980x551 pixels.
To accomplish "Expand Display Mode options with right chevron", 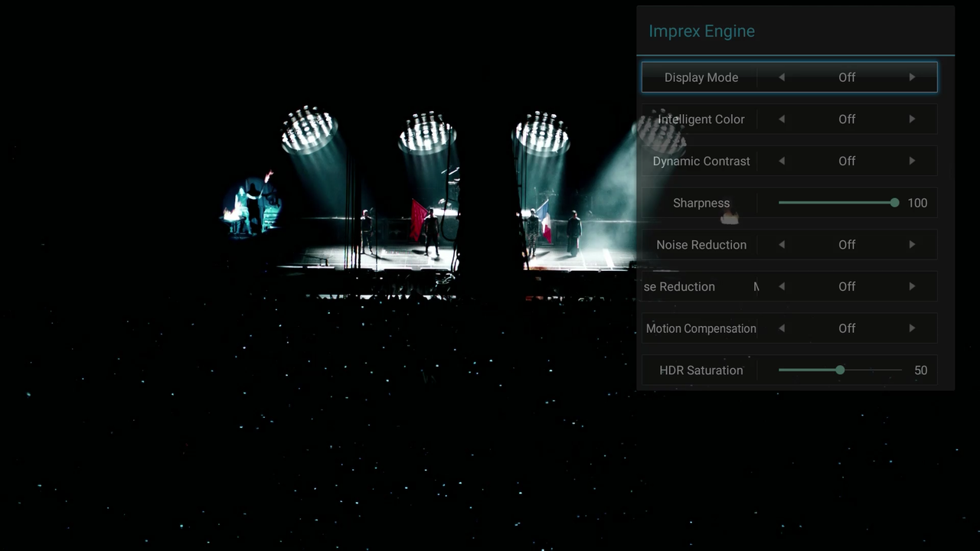I will (912, 77).
